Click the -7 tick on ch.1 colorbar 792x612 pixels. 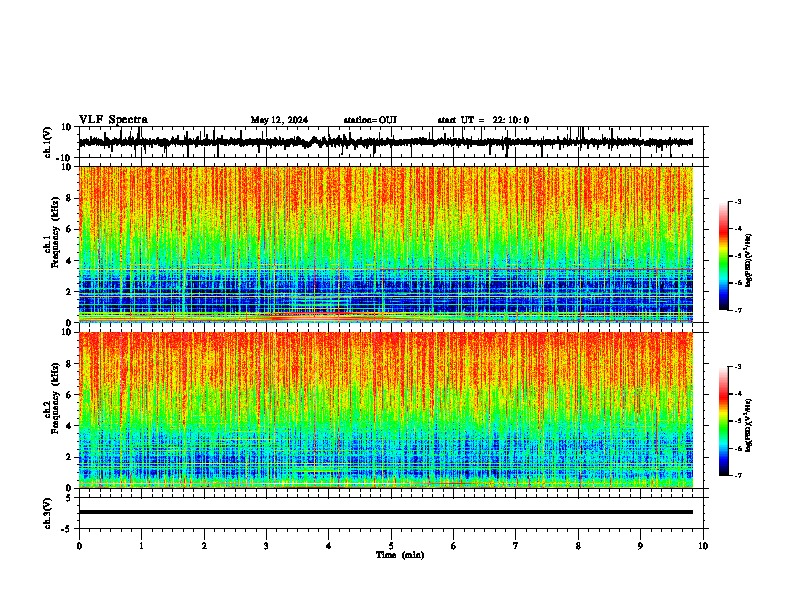point(737,310)
